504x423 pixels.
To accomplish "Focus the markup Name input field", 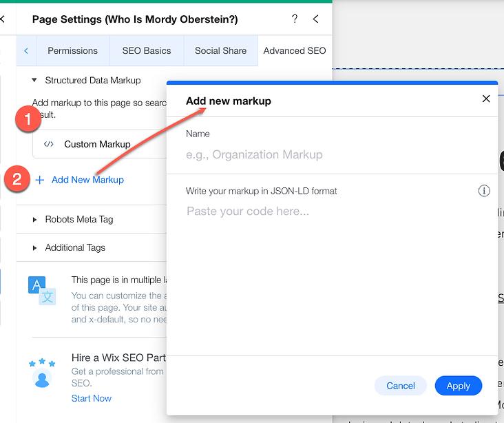I will (x=331, y=155).
